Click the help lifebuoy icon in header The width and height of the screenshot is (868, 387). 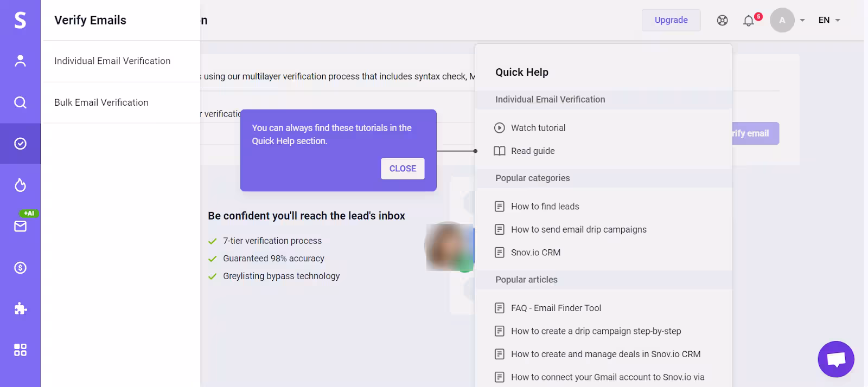pyautogui.click(x=722, y=21)
